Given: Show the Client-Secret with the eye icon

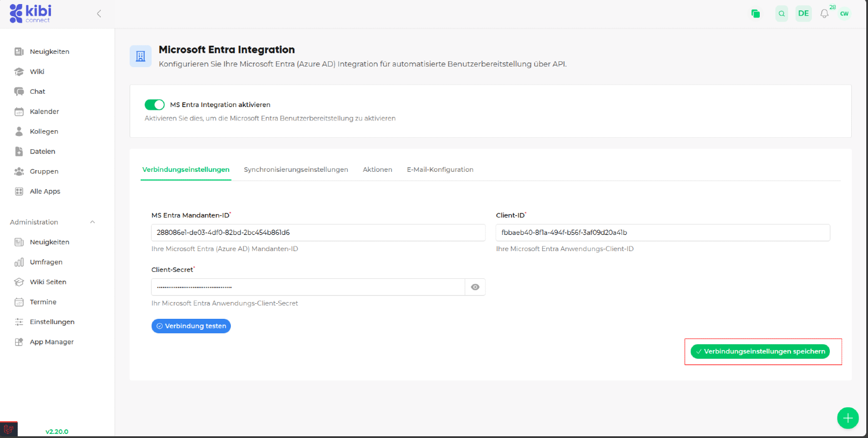Looking at the screenshot, I should (475, 287).
